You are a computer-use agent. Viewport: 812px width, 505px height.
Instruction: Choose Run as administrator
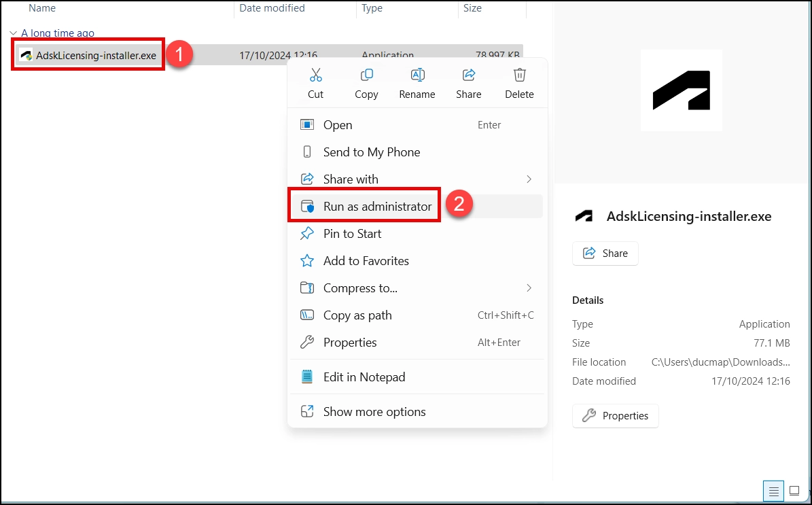417,206
